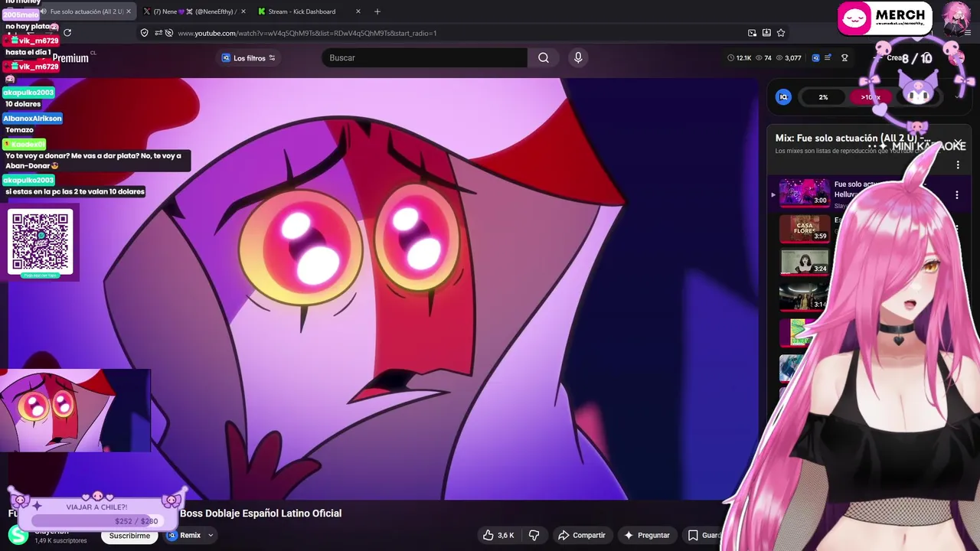
Task: Open options for the first Mix video
Action: (956, 195)
